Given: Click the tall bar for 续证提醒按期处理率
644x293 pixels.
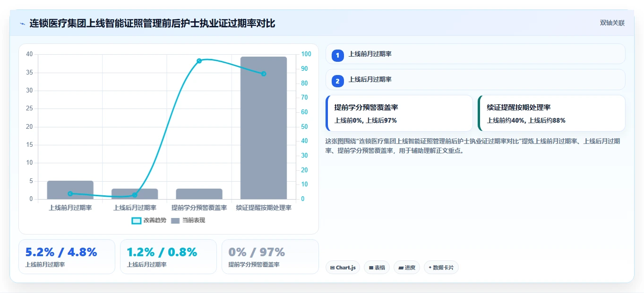Looking at the screenshot, I should coord(264,128).
